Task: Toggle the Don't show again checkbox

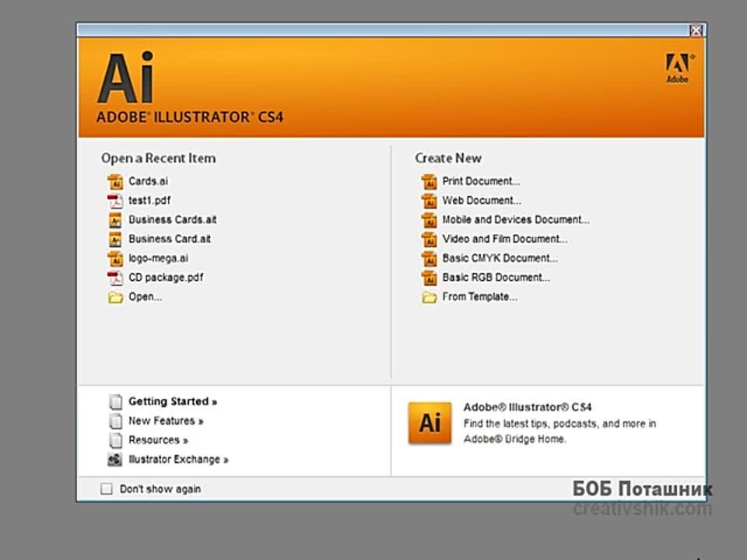Action: point(107,488)
